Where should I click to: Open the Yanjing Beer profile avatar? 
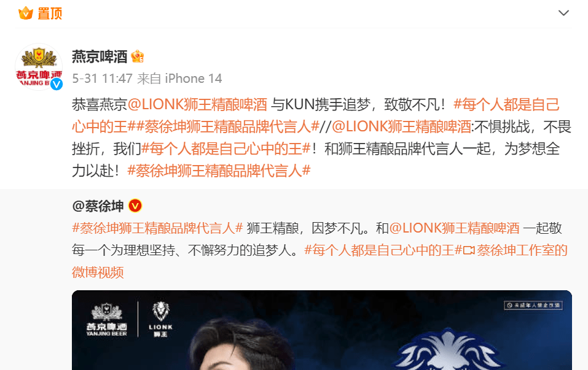(39, 67)
